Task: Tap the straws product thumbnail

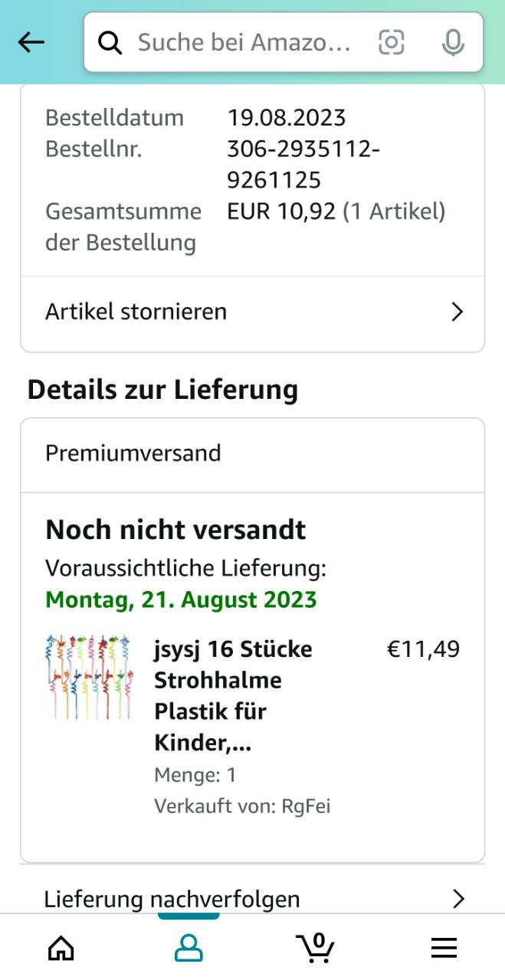Action: pyautogui.click(x=88, y=677)
